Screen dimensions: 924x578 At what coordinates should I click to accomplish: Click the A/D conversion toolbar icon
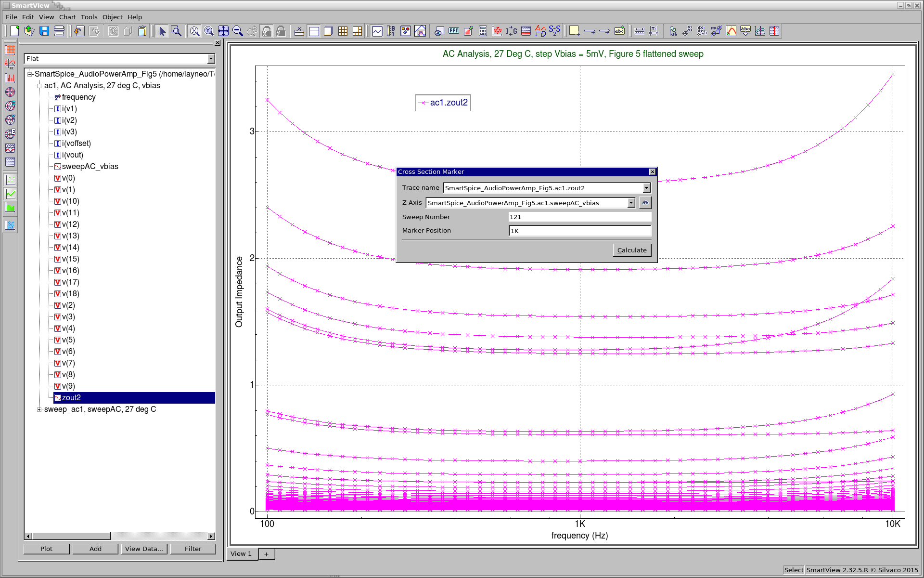tap(540, 31)
